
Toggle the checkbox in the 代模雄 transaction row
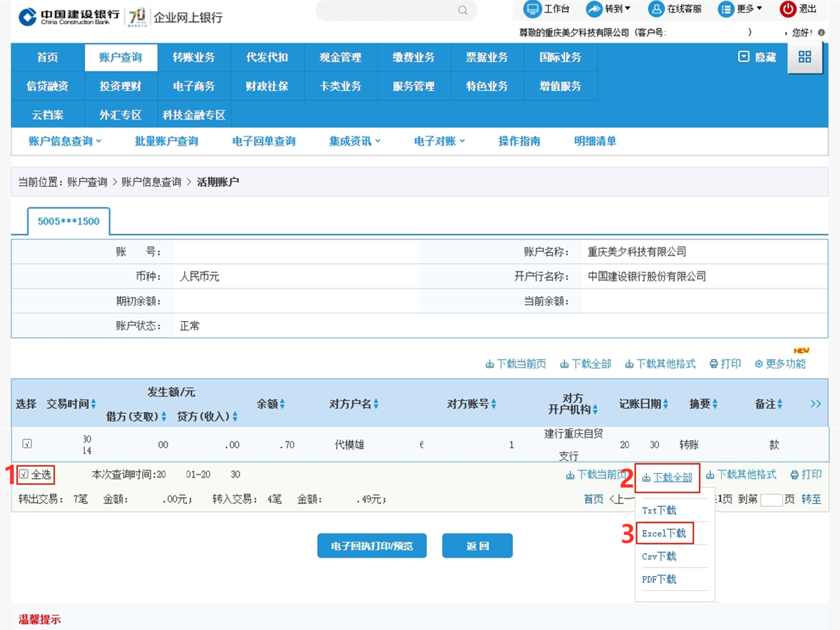[x=27, y=443]
